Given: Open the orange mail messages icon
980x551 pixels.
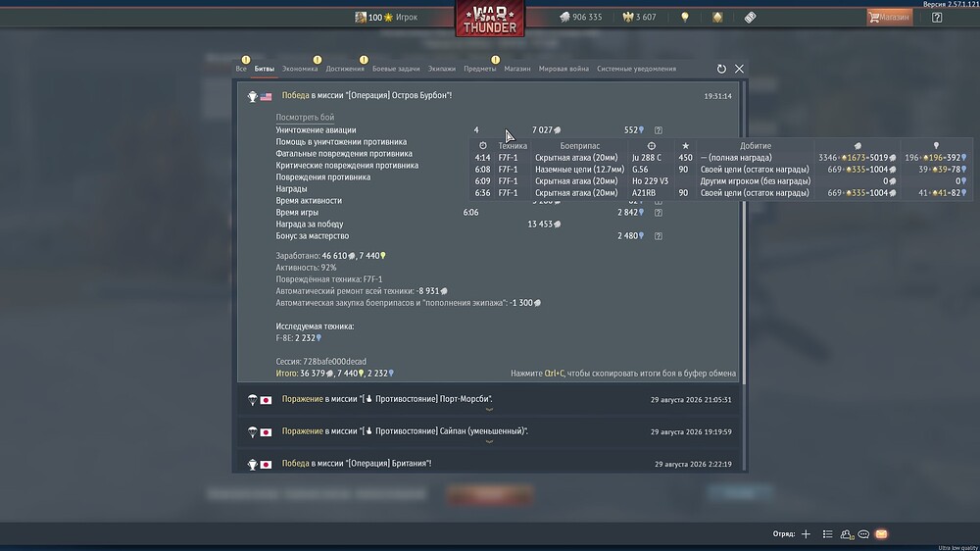Looking at the screenshot, I should coord(881,534).
